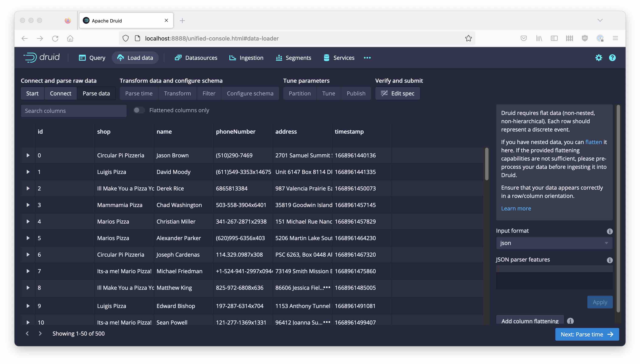Open the Ingestion panel icon
The width and height of the screenshot is (640, 364).
232,57
